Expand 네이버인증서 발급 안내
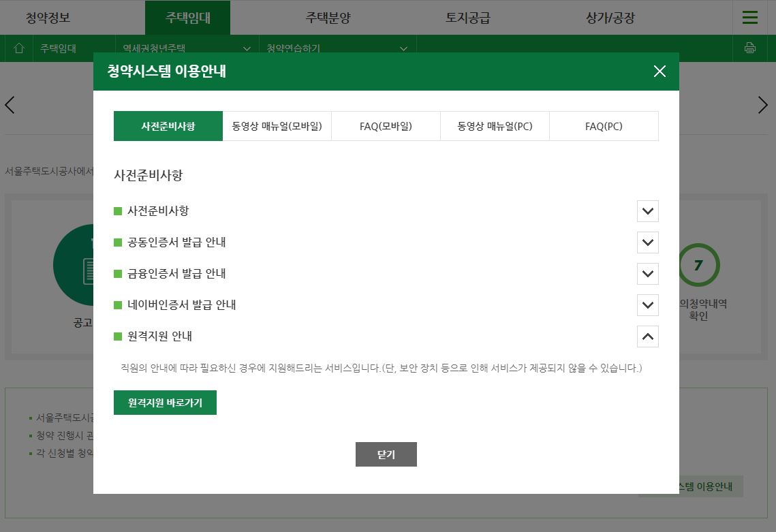This screenshot has height=532, width=776. click(647, 305)
